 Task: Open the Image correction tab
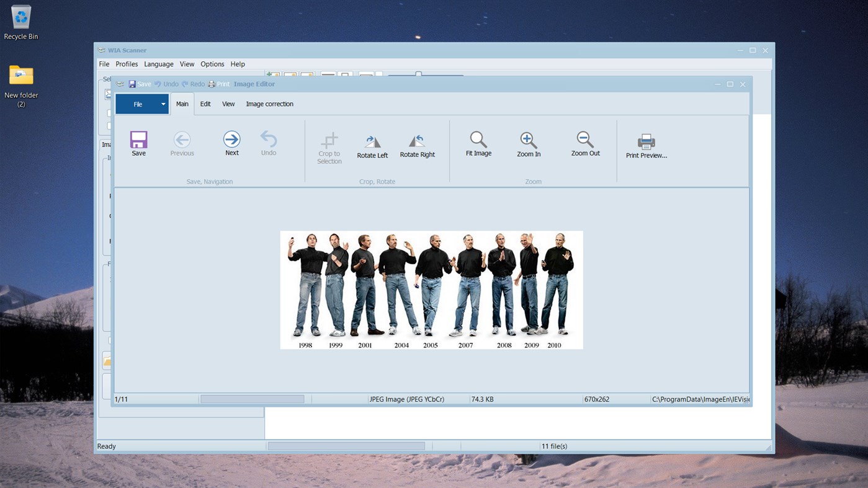pyautogui.click(x=269, y=104)
